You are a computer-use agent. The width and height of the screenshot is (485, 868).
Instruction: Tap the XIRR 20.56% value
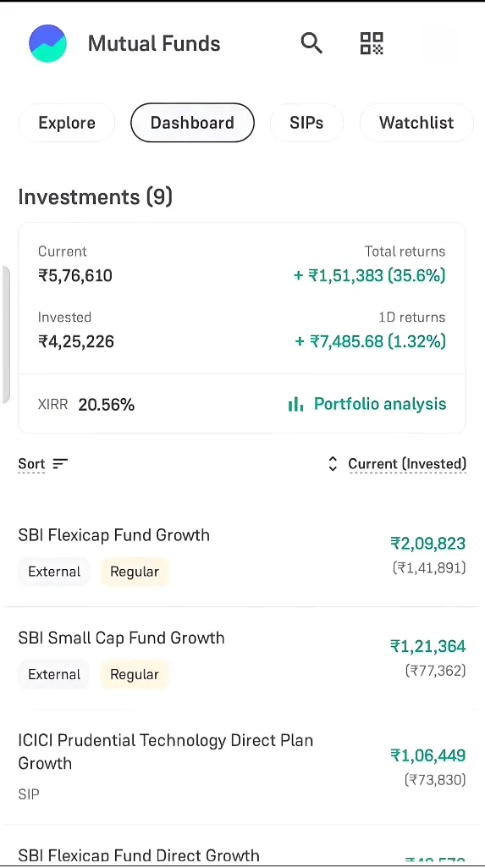tap(106, 405)
